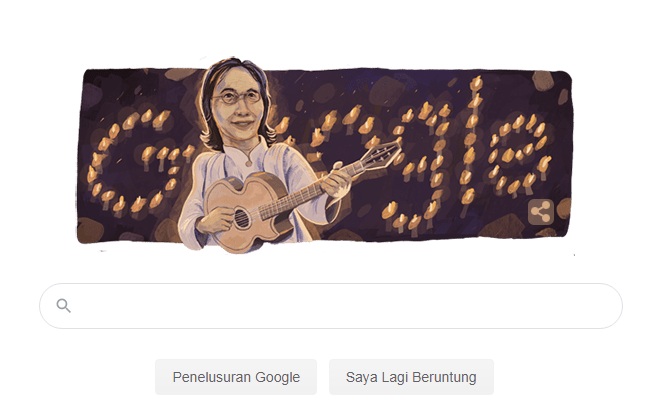The image size is (662, 419).
Task: Click the share icon on the doodle
Action: tap(540, 212)
